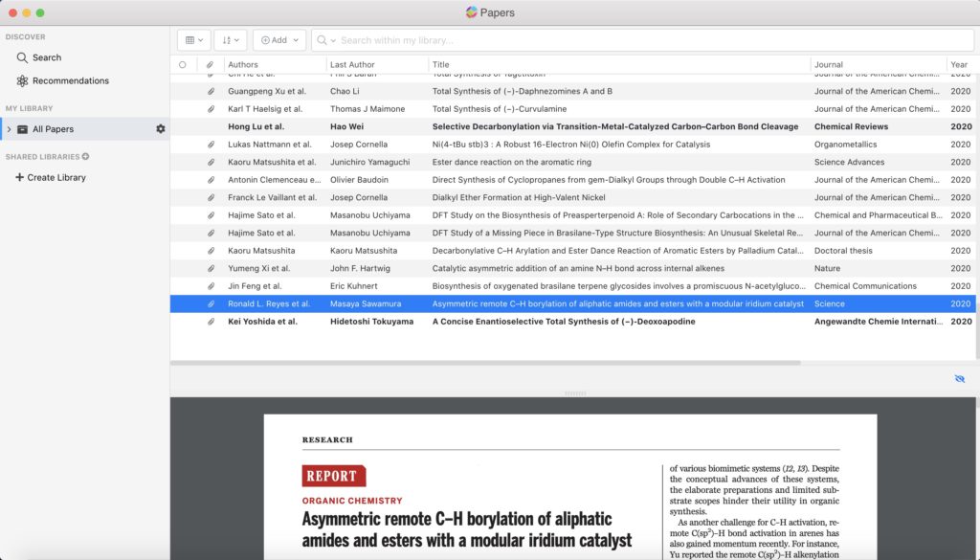Click Doctoral thesis journal cell

pos(843,251)
